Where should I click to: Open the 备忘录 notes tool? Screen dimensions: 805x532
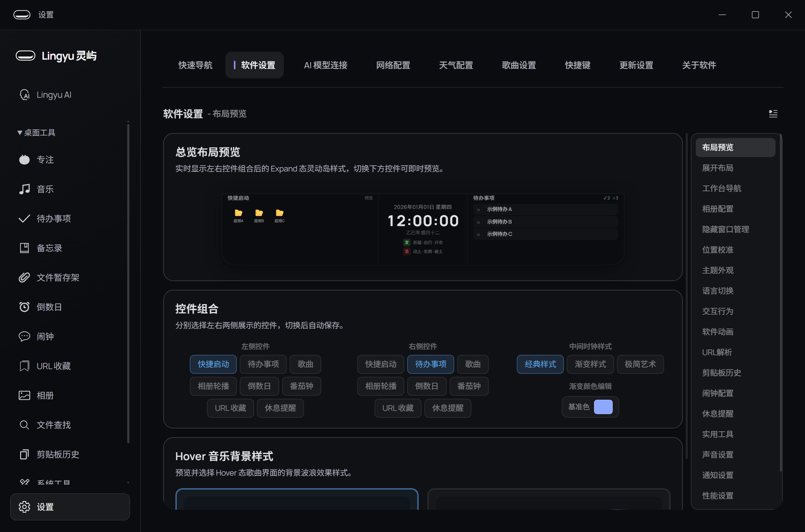point(41,248)
